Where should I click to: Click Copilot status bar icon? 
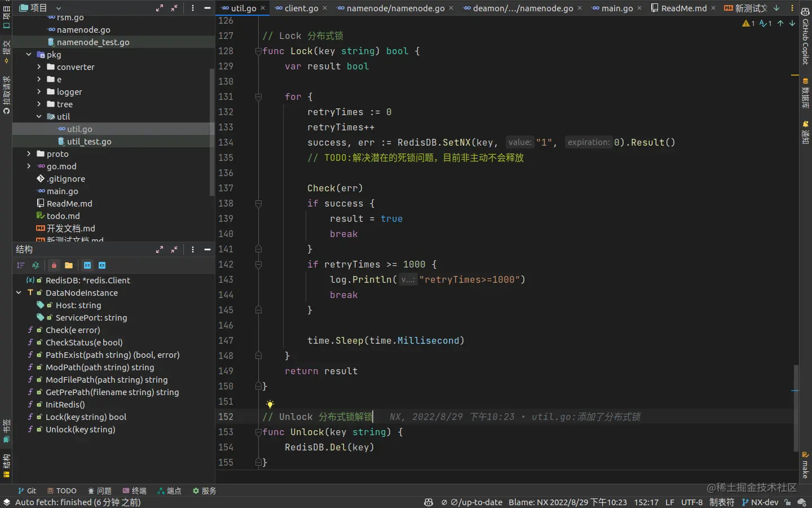pyautogui.click(x=429, y=502)
